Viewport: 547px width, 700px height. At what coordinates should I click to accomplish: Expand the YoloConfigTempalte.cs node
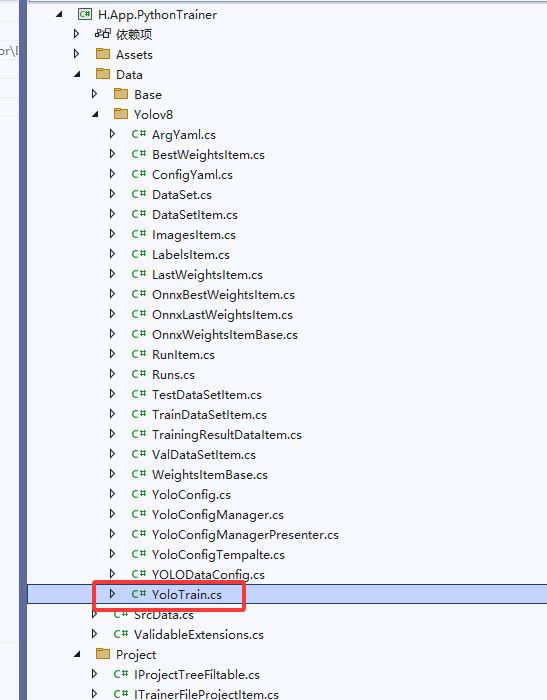click(x=113, y=554)
